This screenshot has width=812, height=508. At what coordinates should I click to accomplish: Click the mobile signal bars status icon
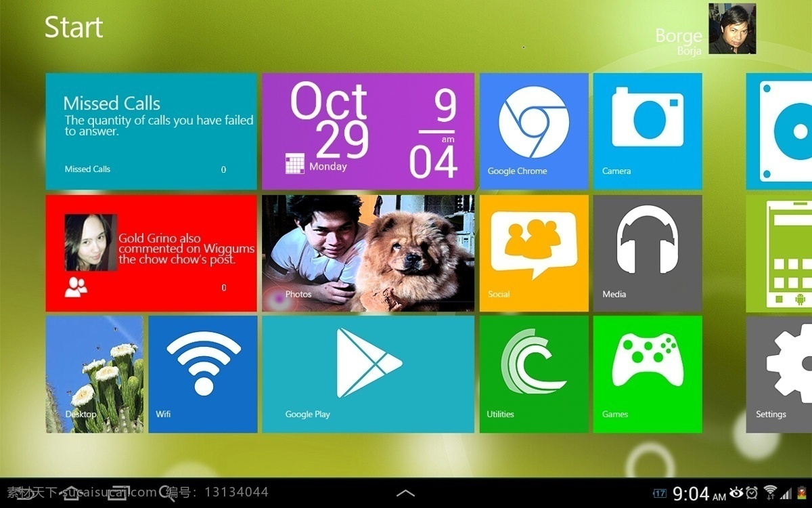point(786,493)
